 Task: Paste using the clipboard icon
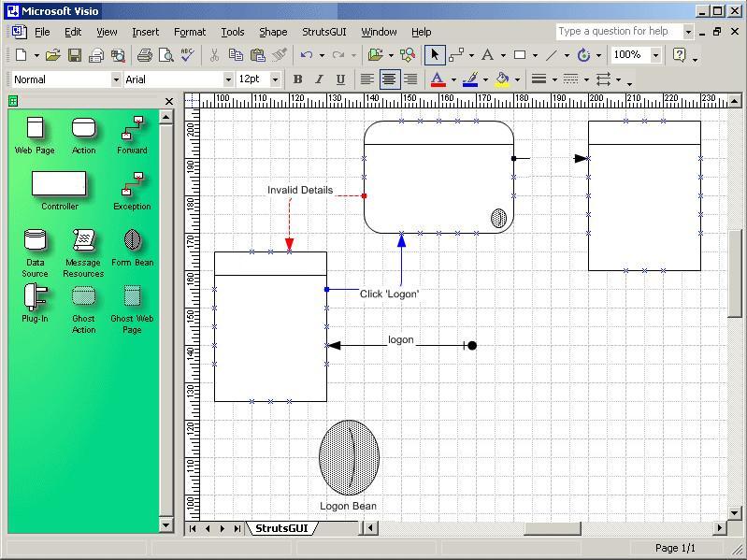coord(258,55)
